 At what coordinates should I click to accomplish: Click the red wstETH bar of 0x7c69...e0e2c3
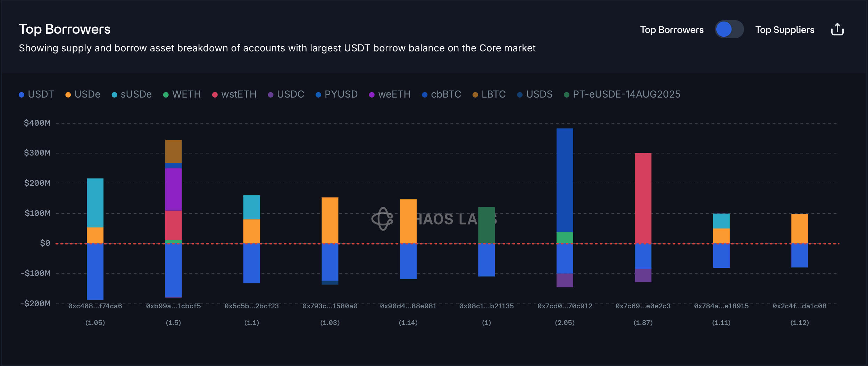coord(643,198)
